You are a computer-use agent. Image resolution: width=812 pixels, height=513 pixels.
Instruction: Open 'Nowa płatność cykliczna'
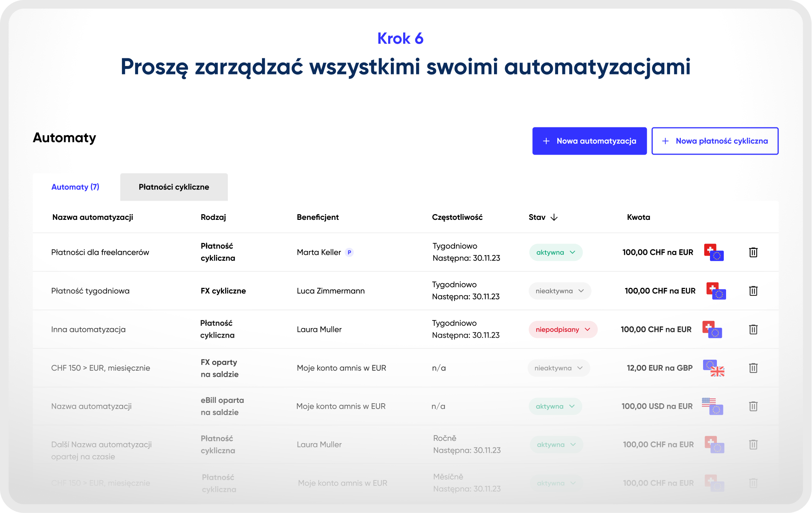(x=715, y=141)
